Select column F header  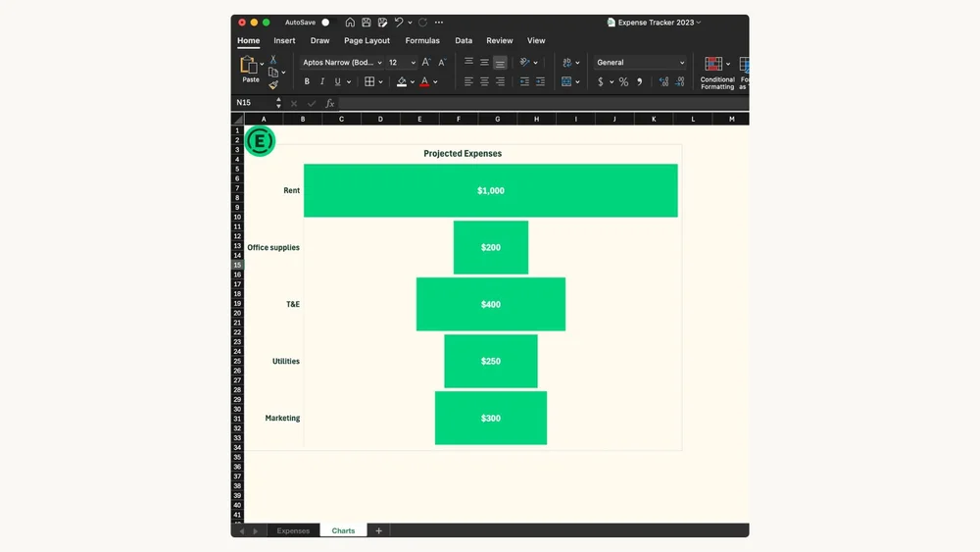(458, 119)
